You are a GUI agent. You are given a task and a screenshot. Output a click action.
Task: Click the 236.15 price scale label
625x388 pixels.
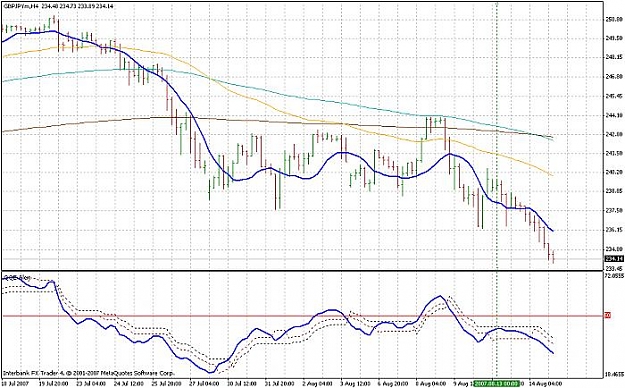pos(614,230)
